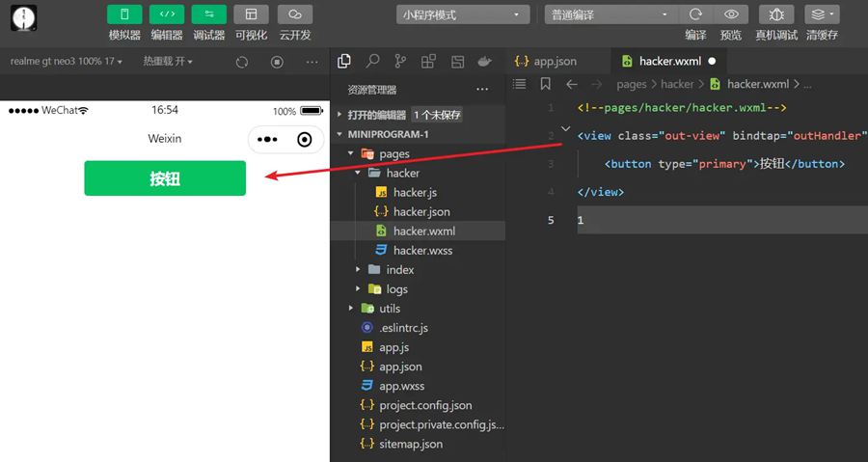Toggle the Editor panel button
The image size is (868, 462).
click(x=166, y=14)
